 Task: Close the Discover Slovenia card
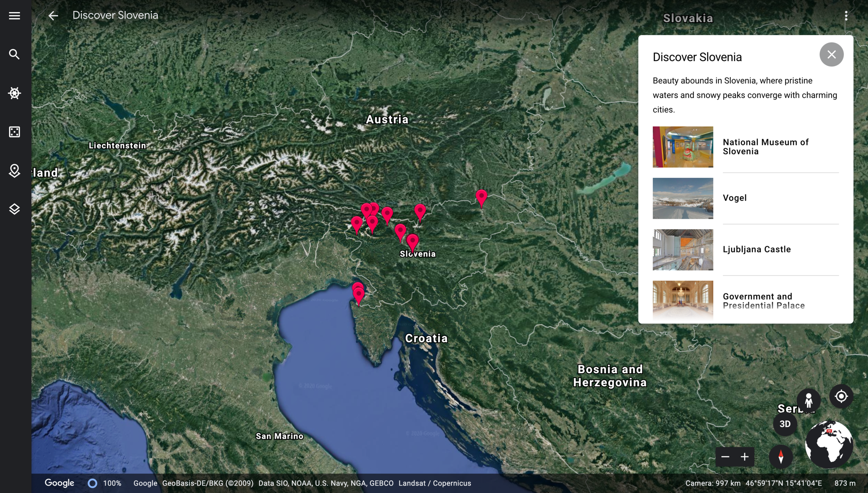(831, 55)
